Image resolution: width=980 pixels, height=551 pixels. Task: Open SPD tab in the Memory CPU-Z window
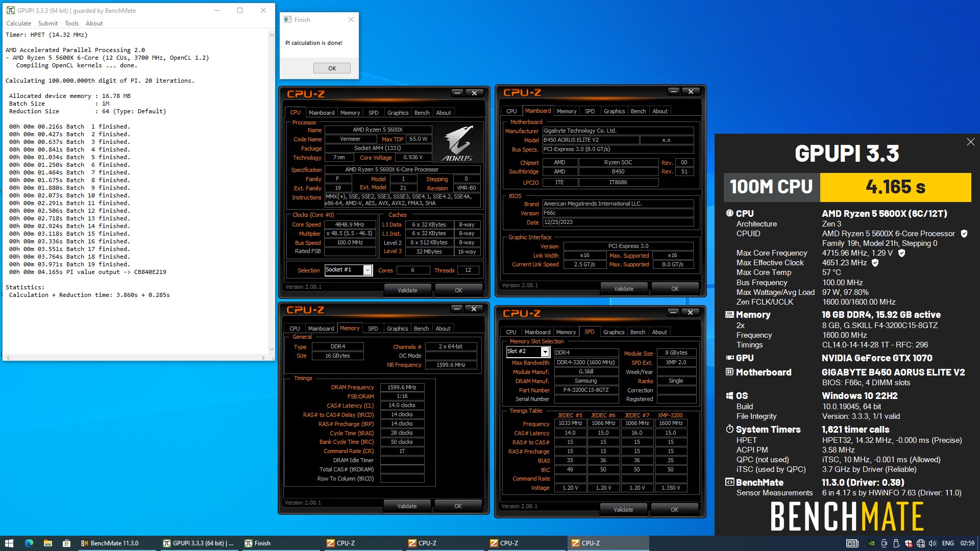[x=373, y=329]
